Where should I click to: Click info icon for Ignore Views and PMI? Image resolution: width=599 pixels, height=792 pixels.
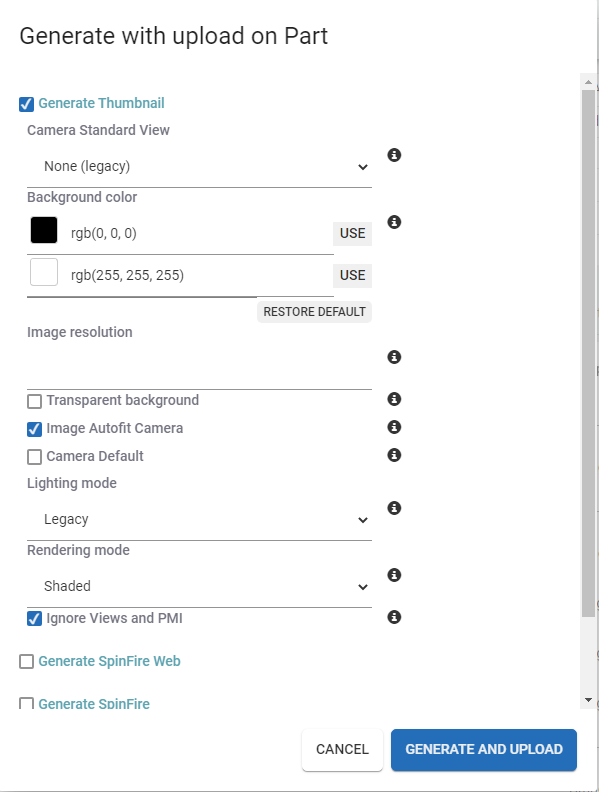pos(394,617)
